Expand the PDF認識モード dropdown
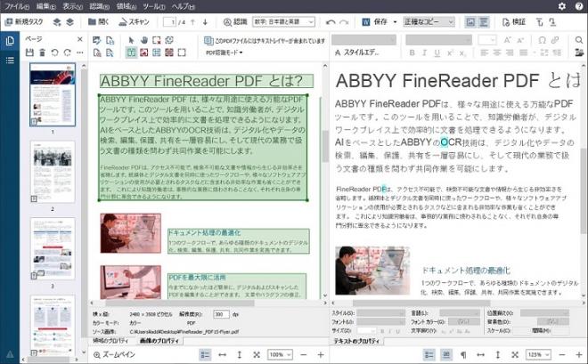 tap(224, 53)
